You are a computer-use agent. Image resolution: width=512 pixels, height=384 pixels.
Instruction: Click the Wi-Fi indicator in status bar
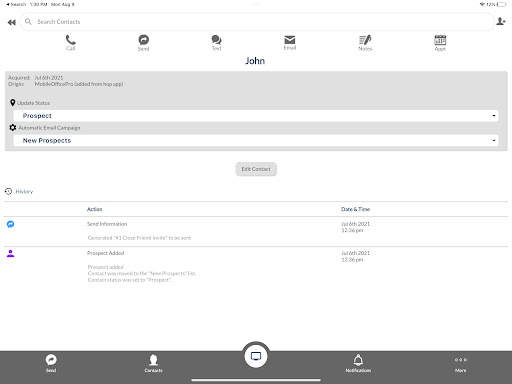click(x=482, y=4)
